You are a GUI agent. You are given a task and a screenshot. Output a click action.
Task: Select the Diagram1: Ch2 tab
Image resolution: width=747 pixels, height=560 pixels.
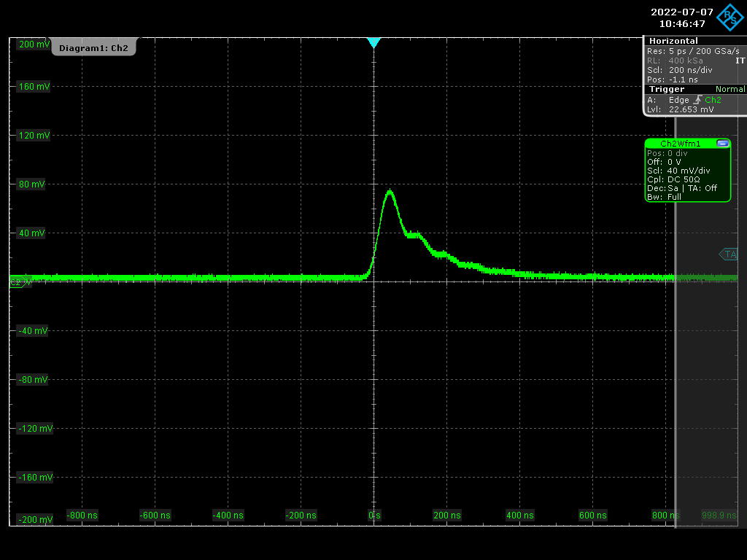tap(93, 48)
